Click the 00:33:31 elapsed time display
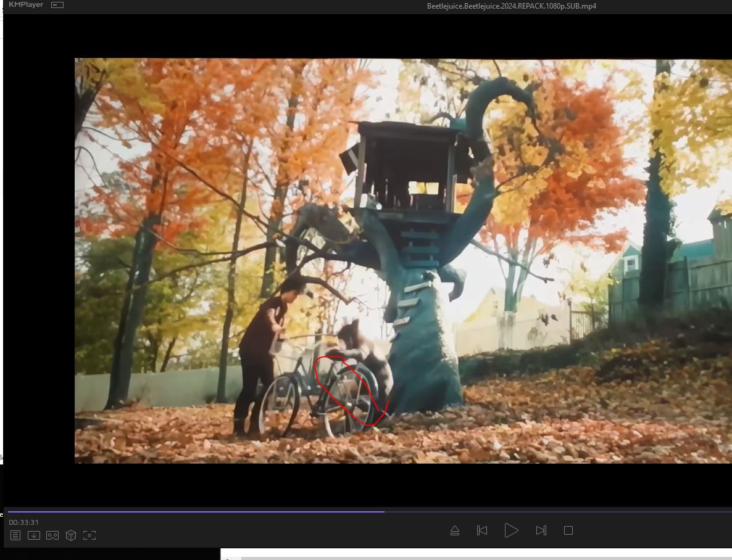The height and width of the screenshot is (560, 732). [23, 522]
